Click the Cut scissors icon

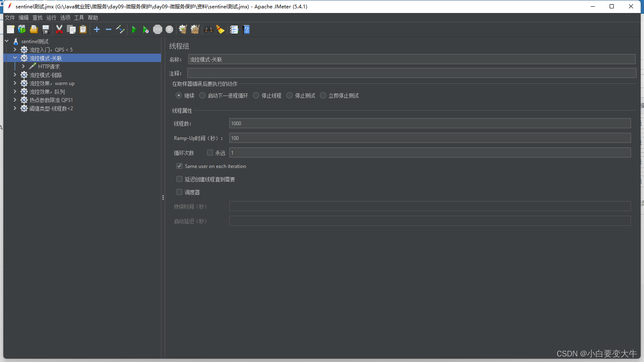(59, 29)
